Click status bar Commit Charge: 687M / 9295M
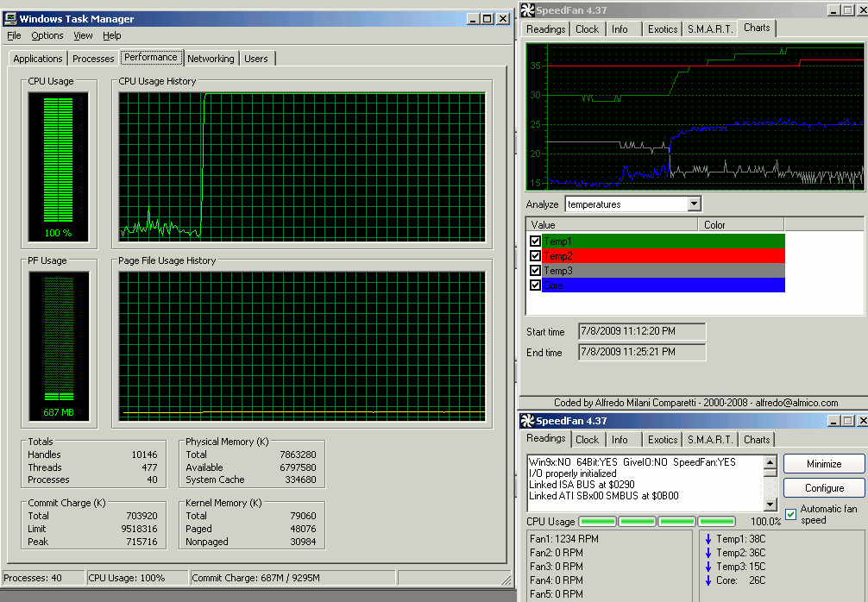 point(292,578)
